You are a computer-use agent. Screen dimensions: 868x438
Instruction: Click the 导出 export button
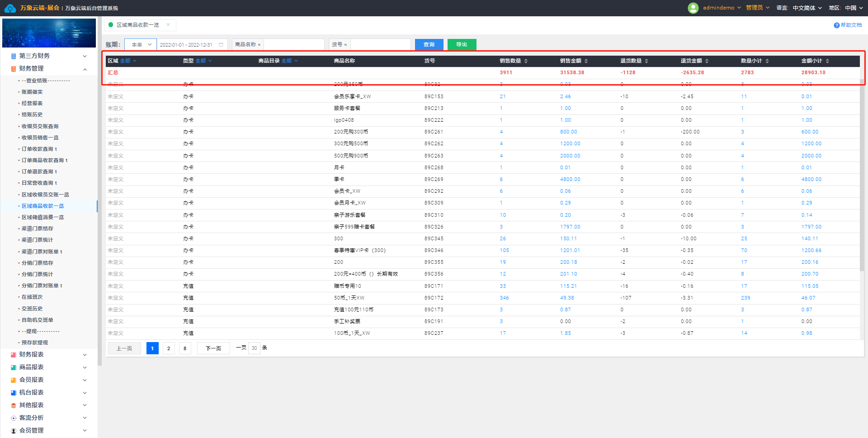pos(462,44)
